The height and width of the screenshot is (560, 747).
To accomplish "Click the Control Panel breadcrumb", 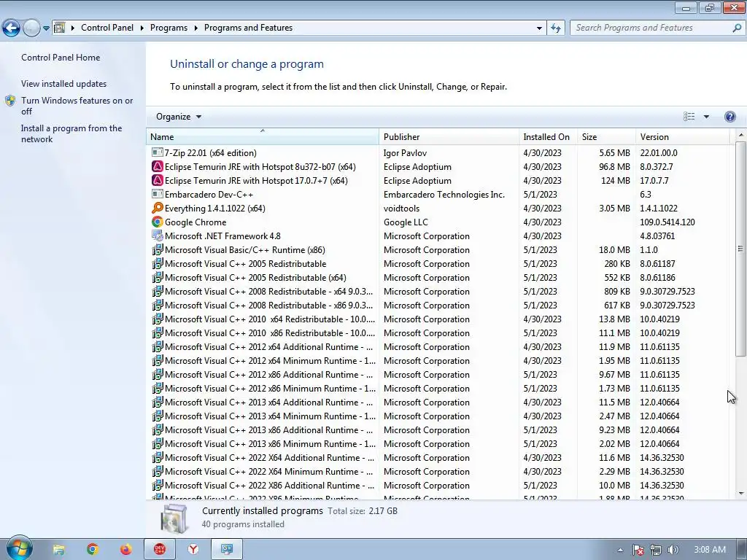I will (x=107, y=28).
